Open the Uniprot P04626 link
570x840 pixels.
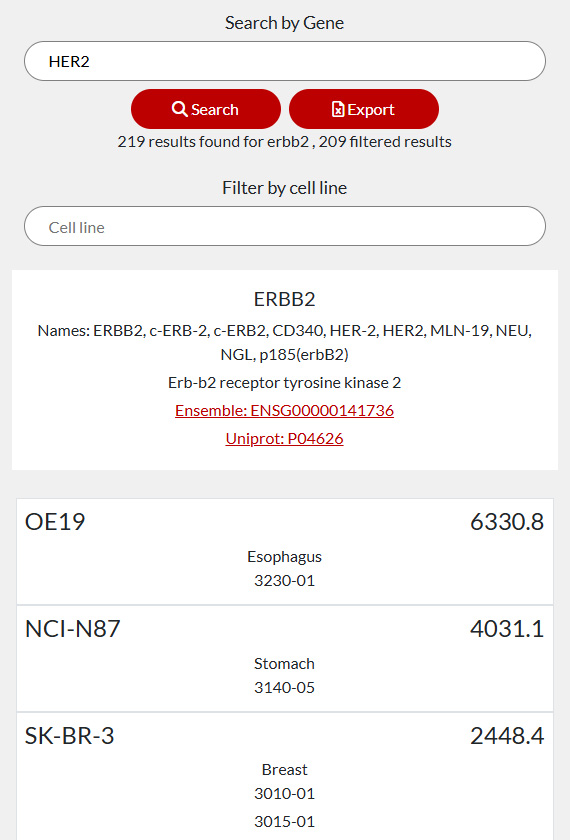(284, 438)
